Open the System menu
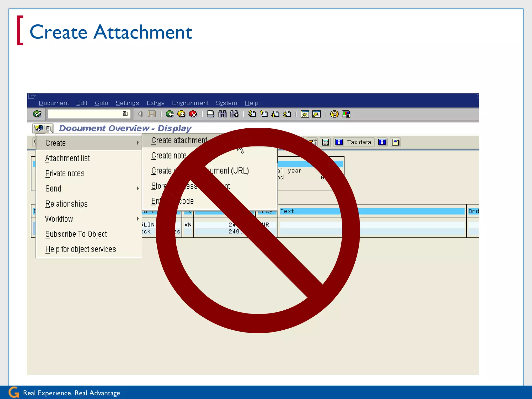This screenshot has width=532, height=399. (227, 103)
